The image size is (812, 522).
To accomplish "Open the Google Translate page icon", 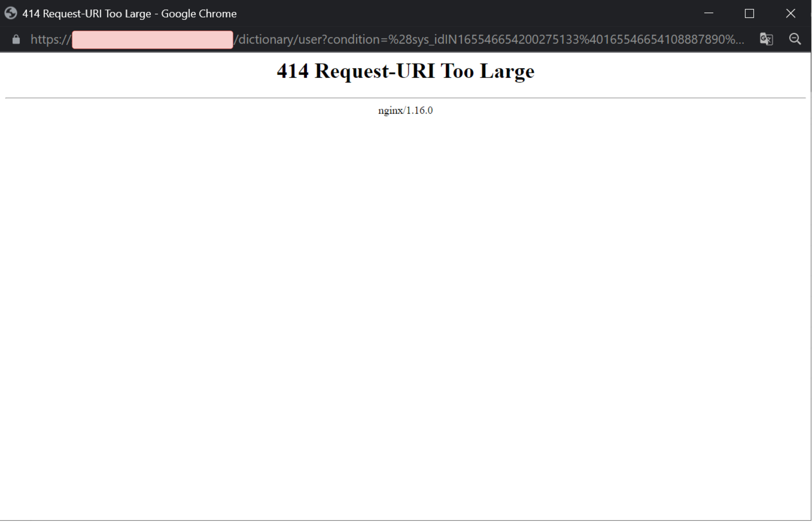I will 766,39.
